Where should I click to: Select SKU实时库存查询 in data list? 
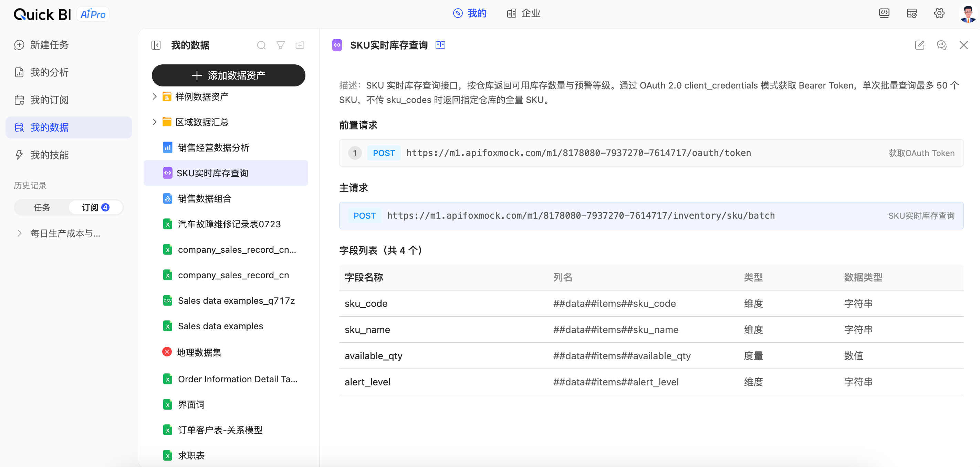226,173
